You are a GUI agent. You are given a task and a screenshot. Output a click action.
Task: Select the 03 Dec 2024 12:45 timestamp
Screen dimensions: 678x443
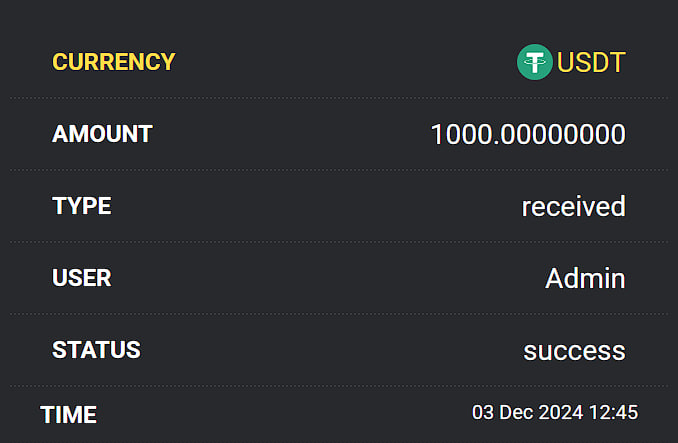click(555, 412)
